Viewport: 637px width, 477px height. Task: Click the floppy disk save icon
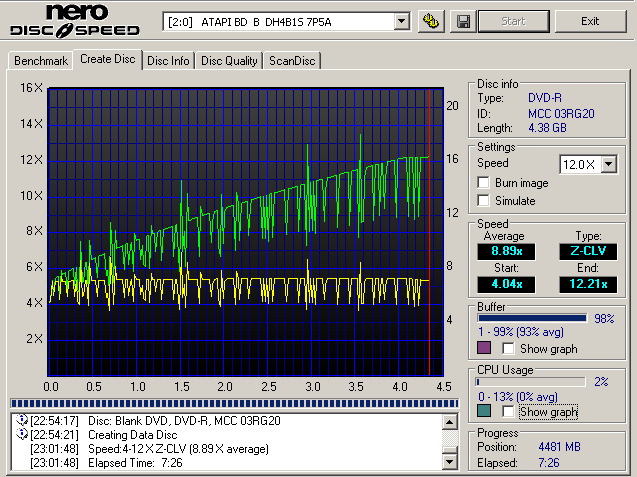pyautogui.click(x=463, y=21)
